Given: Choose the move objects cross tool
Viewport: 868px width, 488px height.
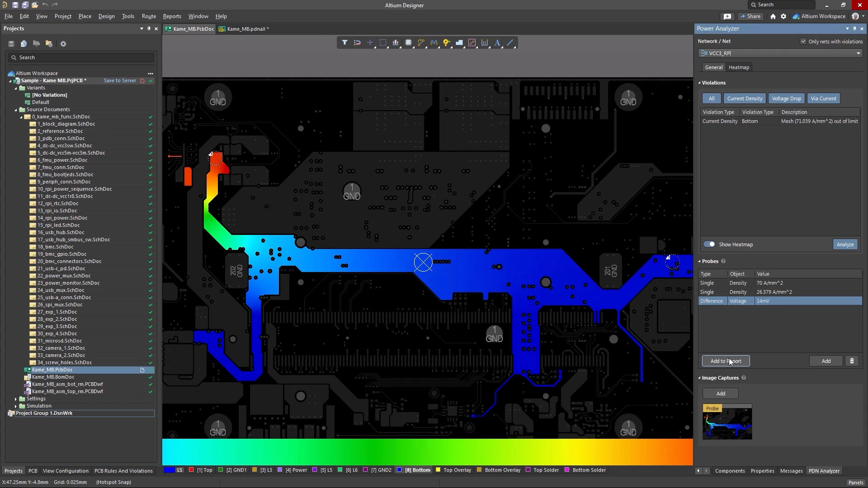Looking at the screenshot, I should tap(370, 42).
